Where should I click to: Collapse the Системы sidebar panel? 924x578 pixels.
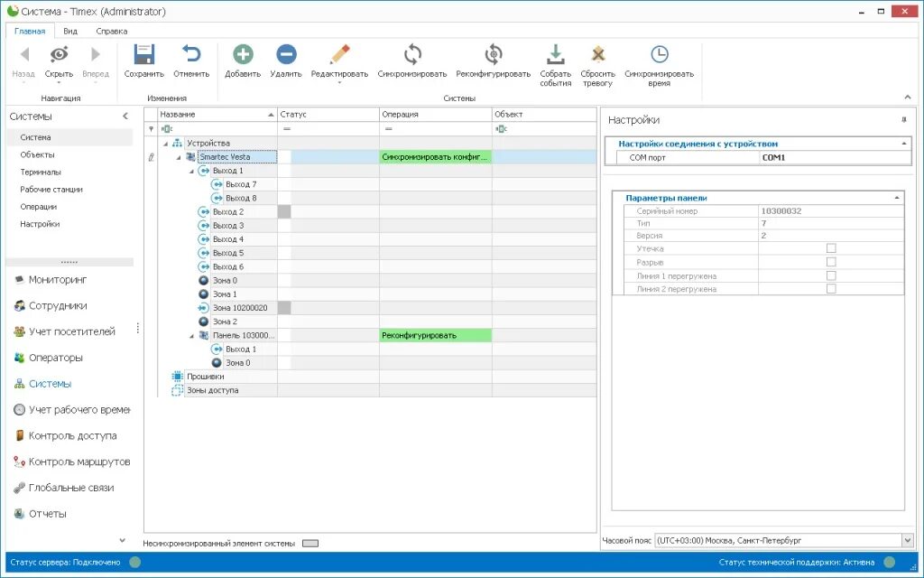(x=125, y=117)
